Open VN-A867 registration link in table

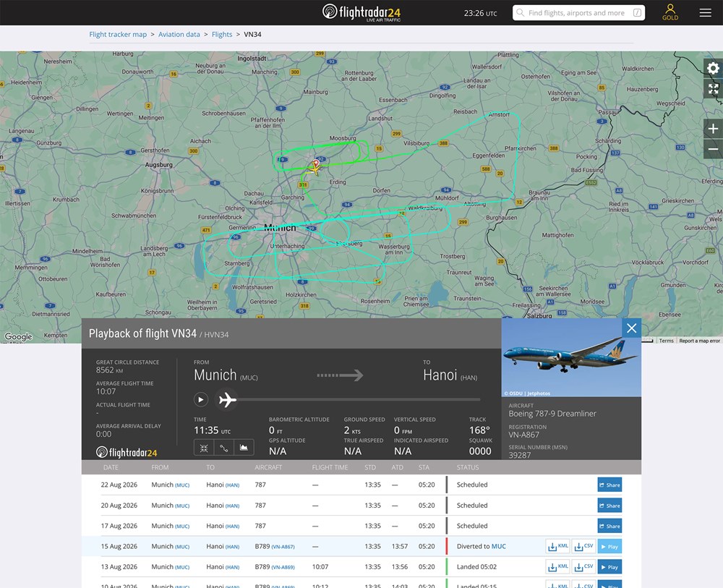(x=283, y=547)
